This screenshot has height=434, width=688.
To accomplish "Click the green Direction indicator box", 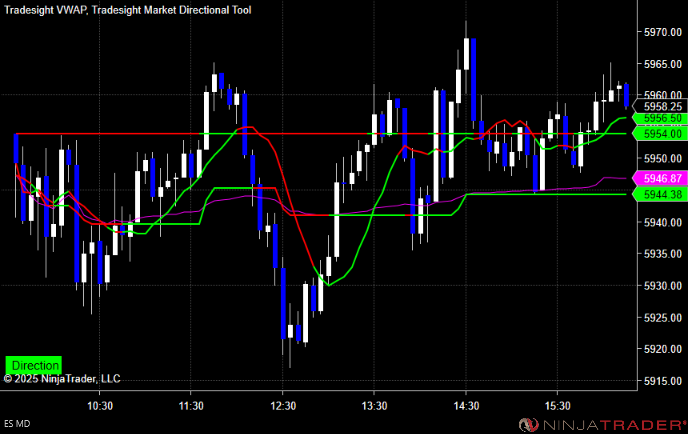I will click(x=33, y=365).
